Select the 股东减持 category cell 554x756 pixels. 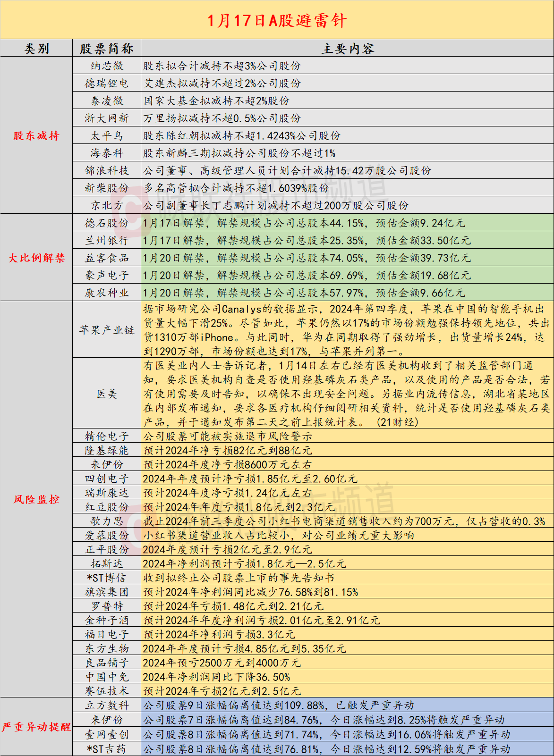(36, 136)
